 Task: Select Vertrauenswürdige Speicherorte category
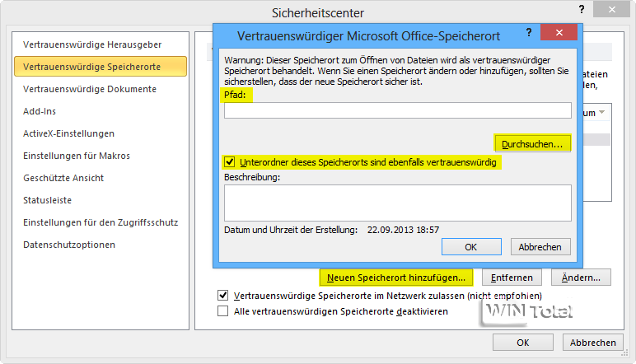tap(92, 66)
